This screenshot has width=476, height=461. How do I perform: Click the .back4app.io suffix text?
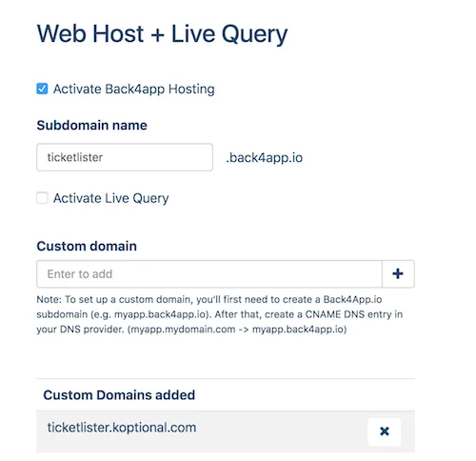coord(265,157)
